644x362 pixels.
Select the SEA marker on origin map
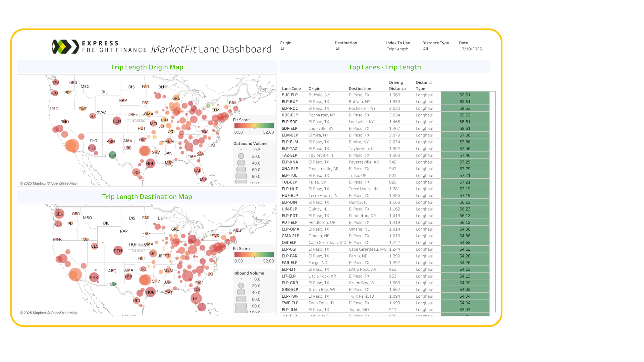(x=56, y=82)
